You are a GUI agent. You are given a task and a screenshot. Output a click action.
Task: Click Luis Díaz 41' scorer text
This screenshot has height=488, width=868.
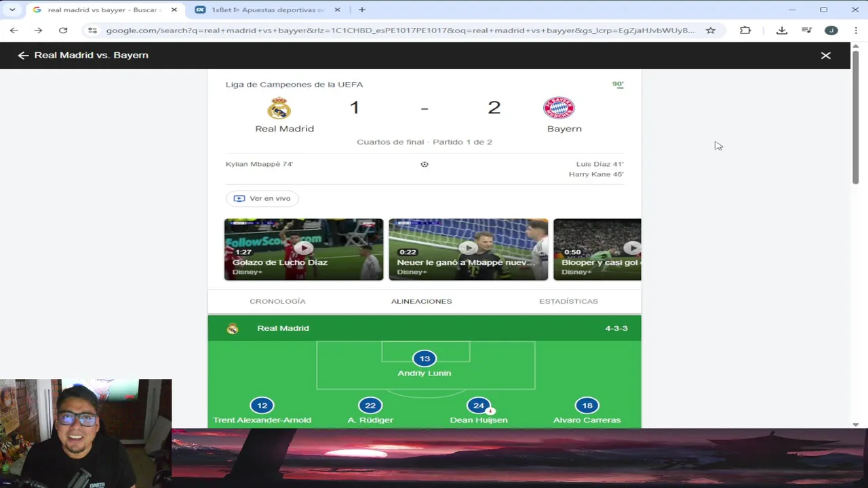[599, 164]
